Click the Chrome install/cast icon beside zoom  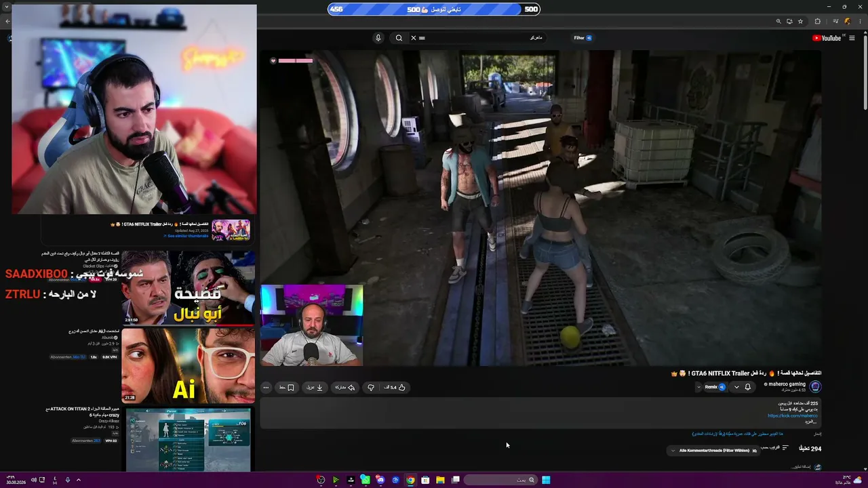tap(789, 22)
